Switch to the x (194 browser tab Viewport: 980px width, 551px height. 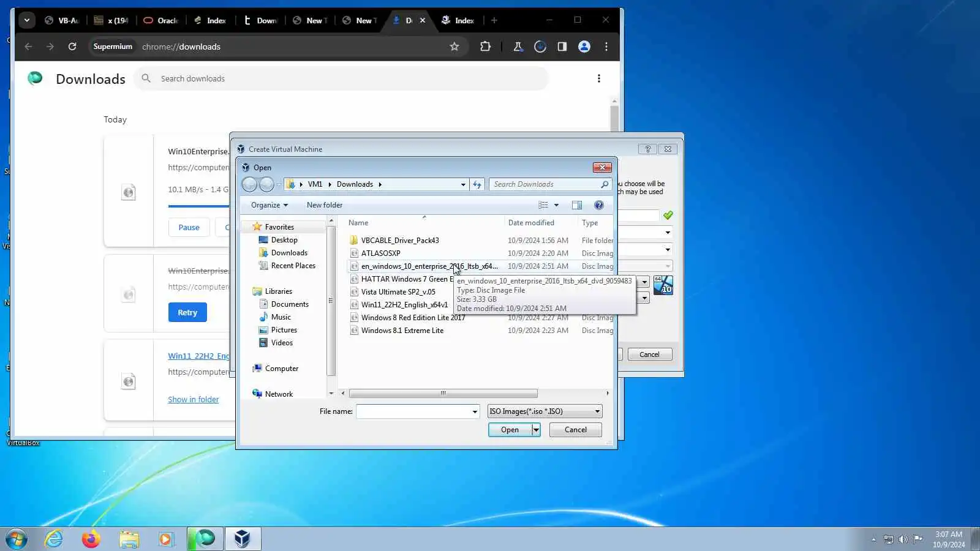pos(111,20)
